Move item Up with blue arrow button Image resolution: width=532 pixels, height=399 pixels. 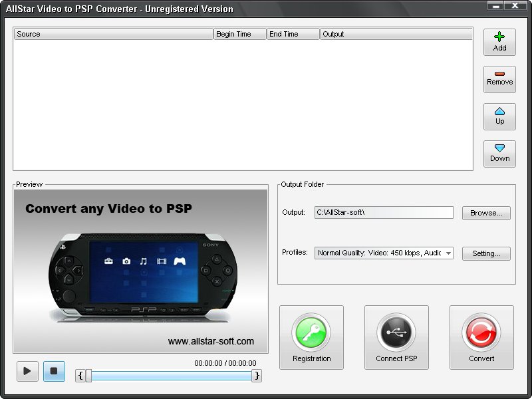click(499, 117)
